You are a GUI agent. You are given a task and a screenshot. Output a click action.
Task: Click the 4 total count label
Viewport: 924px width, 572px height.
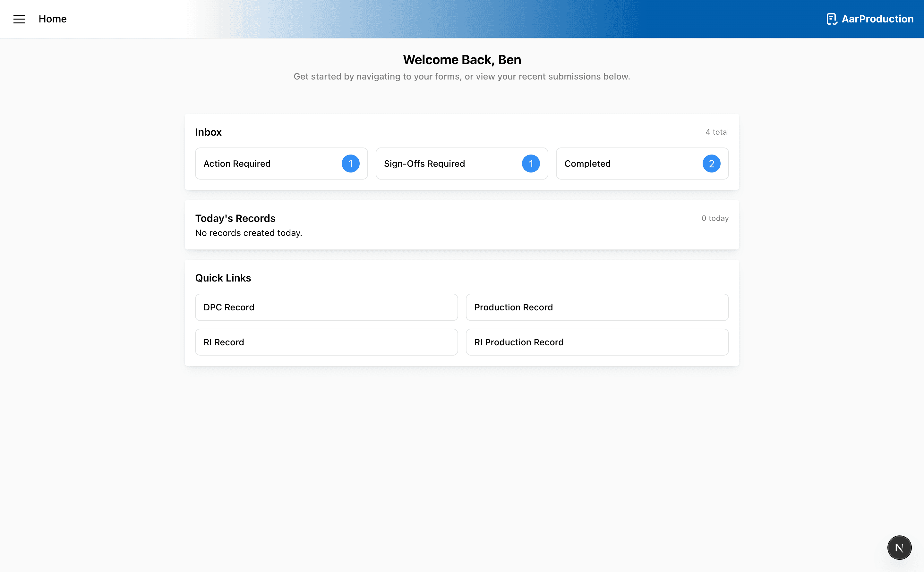click(716, 132)
